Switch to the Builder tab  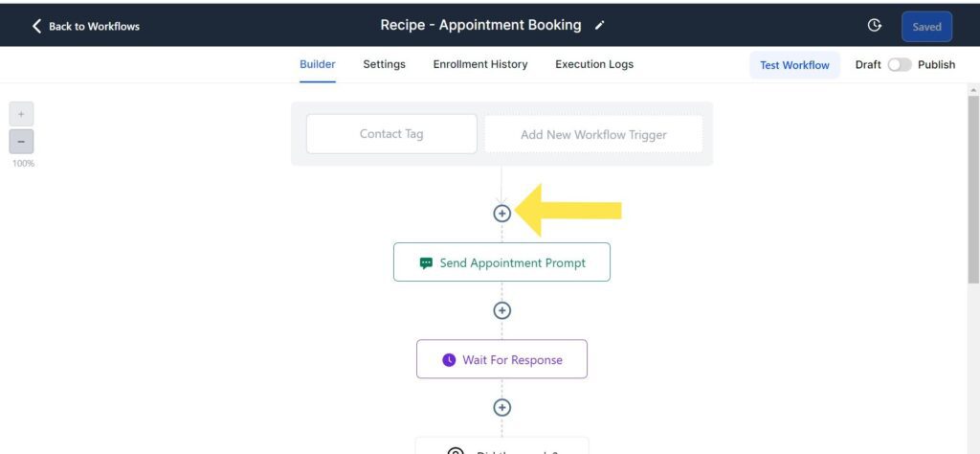point(318,64)
